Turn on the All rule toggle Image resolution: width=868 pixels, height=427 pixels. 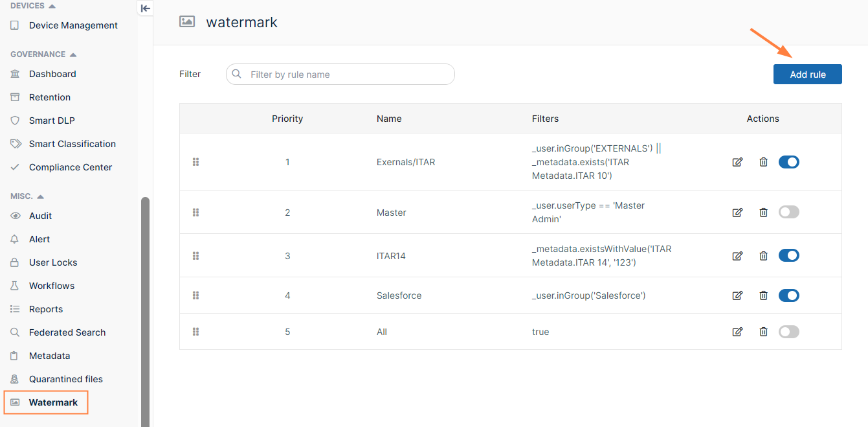[788, 332]
